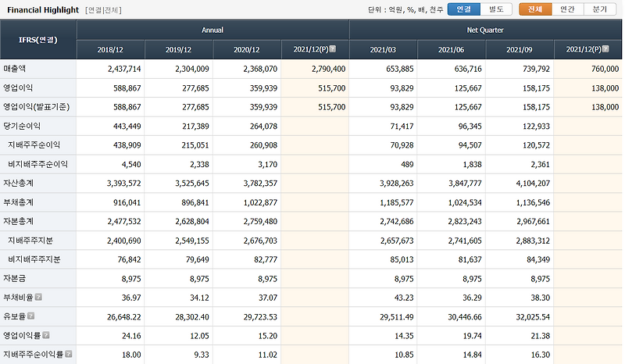Switch to the 연결 consolidated view

tap(463, 9)
